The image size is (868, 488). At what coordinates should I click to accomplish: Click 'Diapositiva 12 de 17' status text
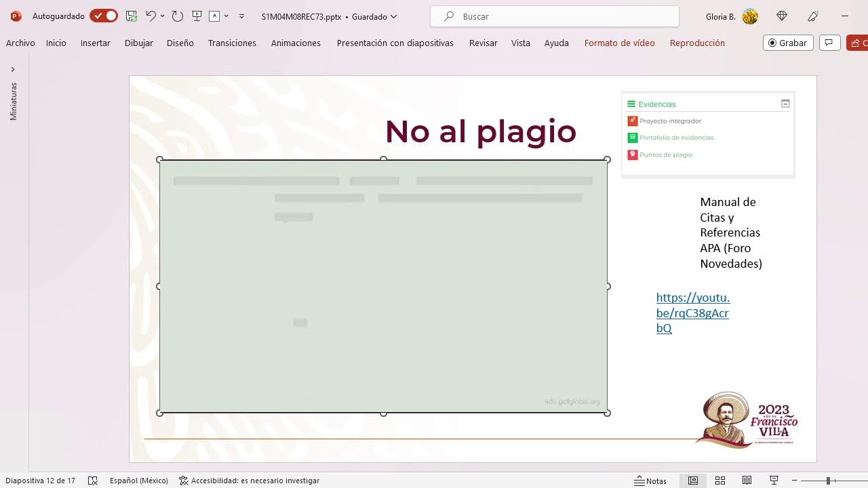click(41, 481)
